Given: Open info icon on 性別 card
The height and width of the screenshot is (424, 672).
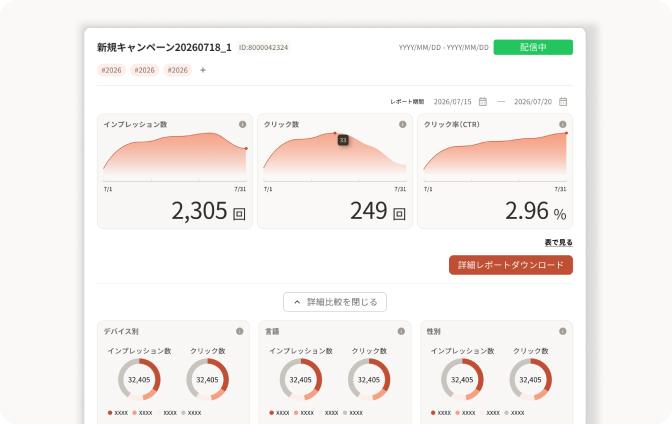Looking at the screenshot, I should 563,331.
